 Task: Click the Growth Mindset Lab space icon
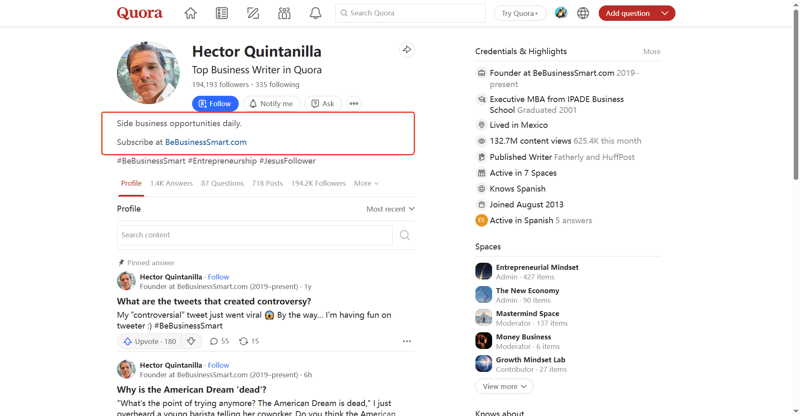(x=483, y=364)
